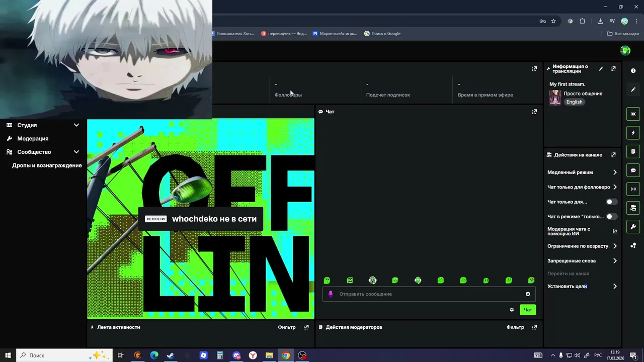Open the emoji picker in message box
This screenshot has height=362, width=644.
coord(528,294)
